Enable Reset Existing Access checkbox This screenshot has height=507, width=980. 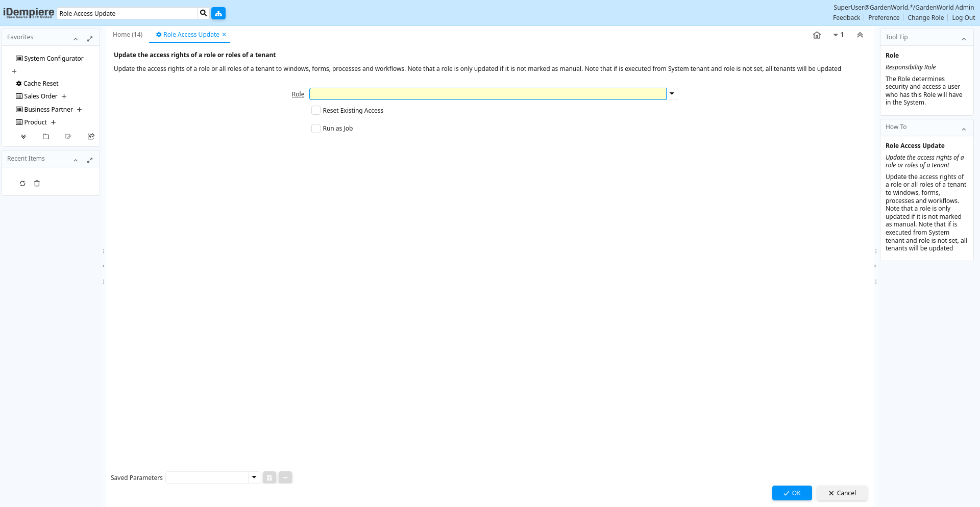click(316, 111)
